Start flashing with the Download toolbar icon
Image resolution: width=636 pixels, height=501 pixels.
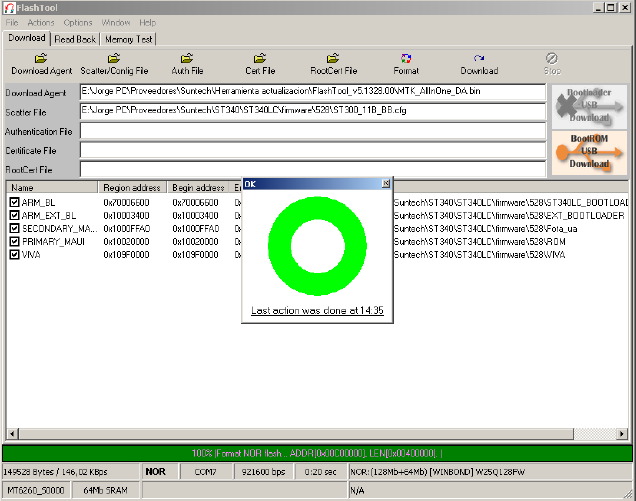click(479, 58)
